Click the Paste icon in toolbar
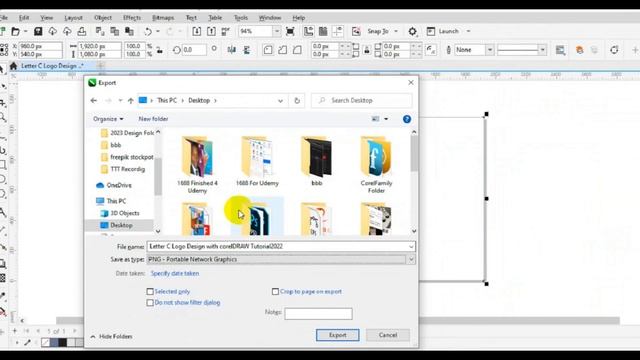Screen dimensions: 640x360 129,31
